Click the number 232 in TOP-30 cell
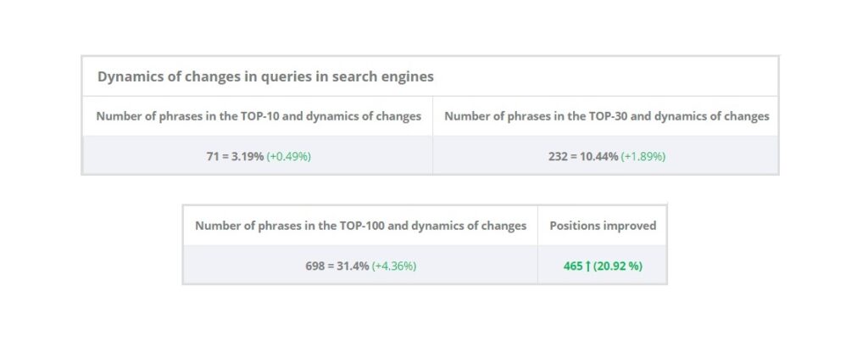868x353 pixels. click(x=559, y=157)
